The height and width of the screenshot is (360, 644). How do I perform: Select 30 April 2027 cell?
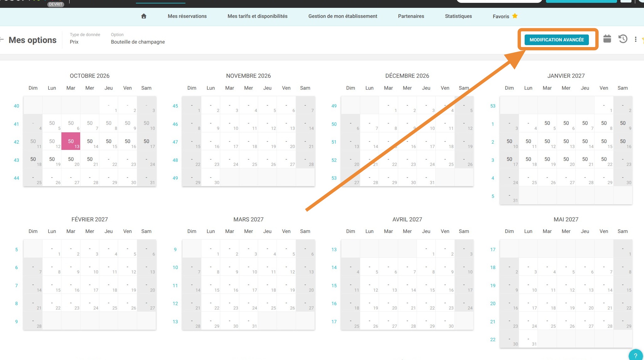click(x=445, y=321)
